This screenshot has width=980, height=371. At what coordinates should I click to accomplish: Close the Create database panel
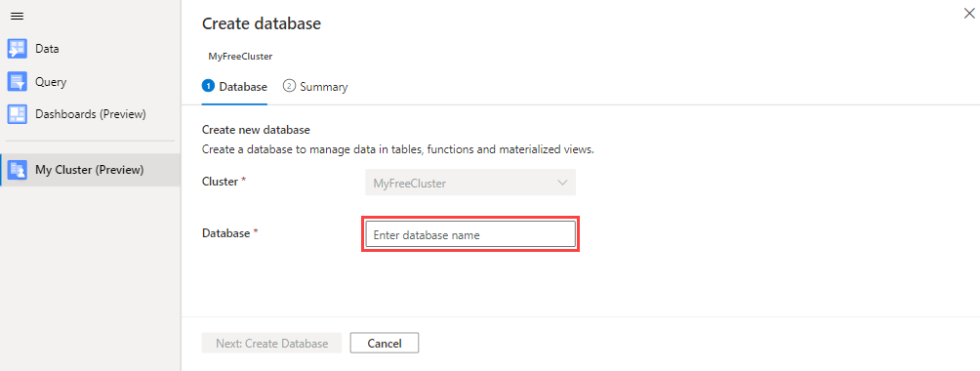(968, 14)
